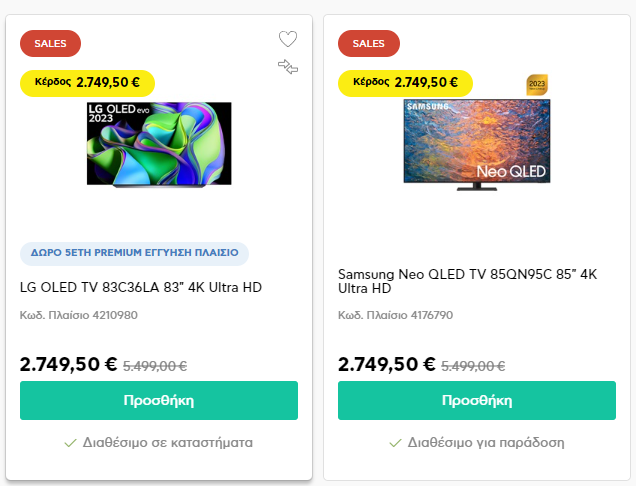Open the LG OLED TV 83C36LA title link

141,288
